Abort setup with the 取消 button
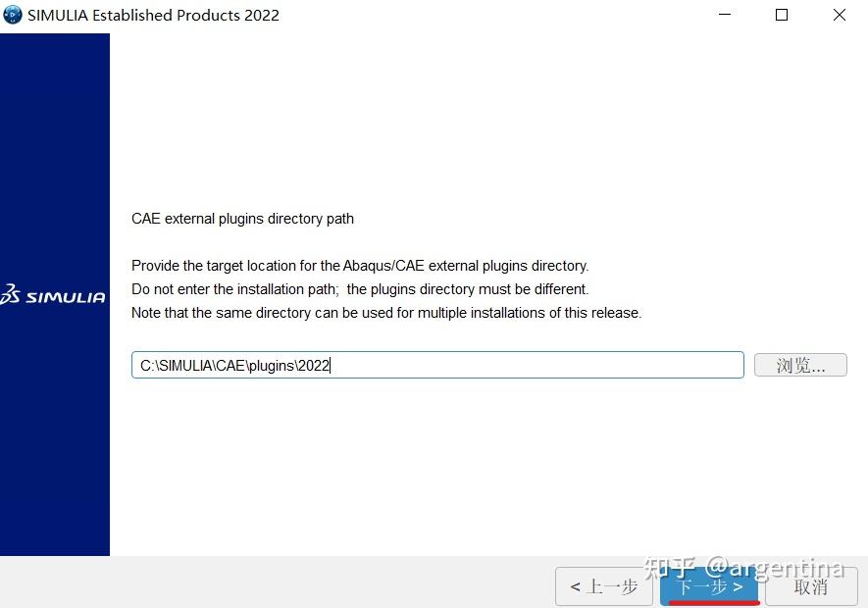The height and width of the screenshot is (608, 868). point(810,586)
